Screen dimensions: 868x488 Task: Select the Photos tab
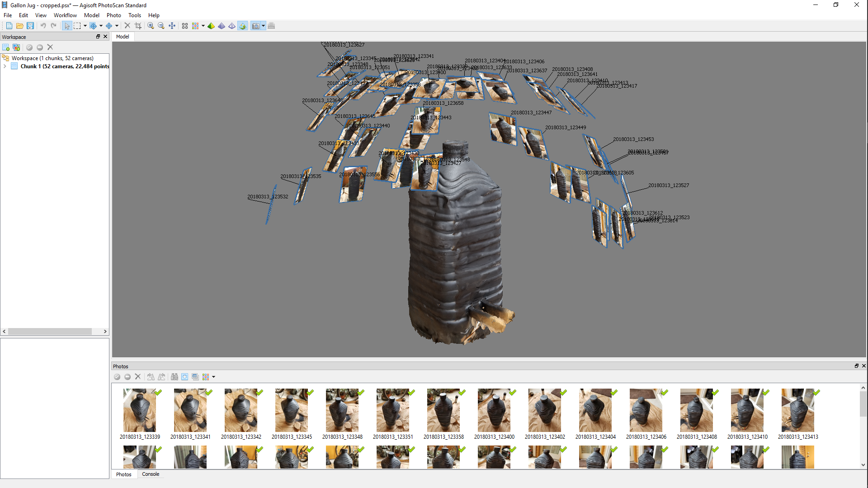click(x=123, y=474)
